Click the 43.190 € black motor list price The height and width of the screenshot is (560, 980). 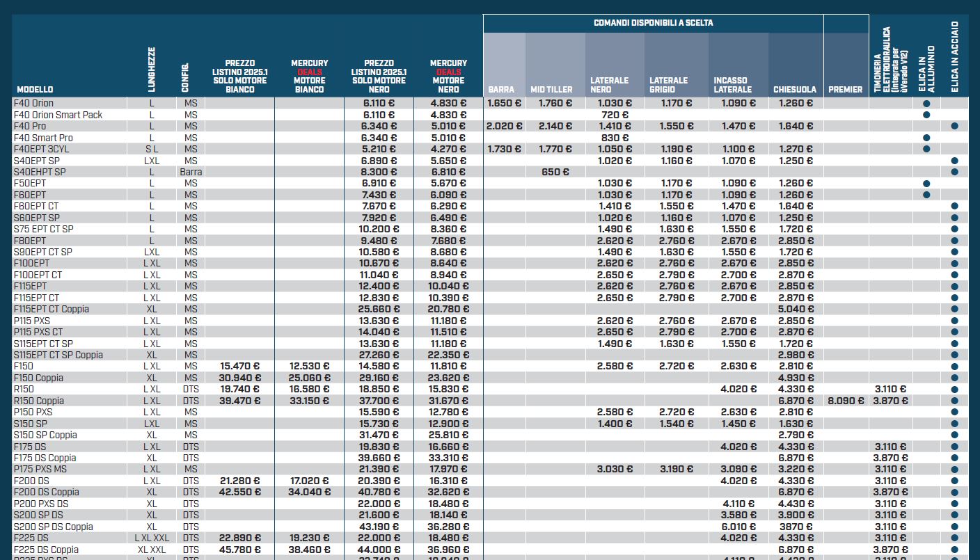(x=379, y=527)
